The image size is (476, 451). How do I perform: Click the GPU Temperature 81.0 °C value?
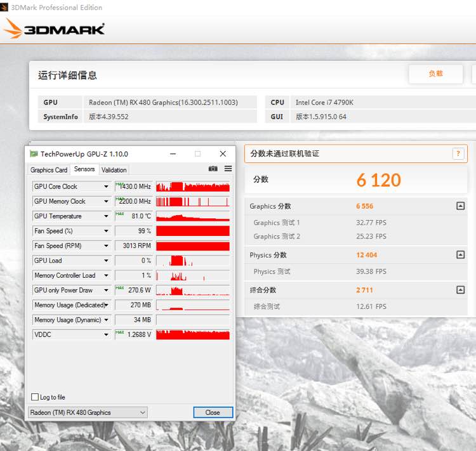(133, 216)
